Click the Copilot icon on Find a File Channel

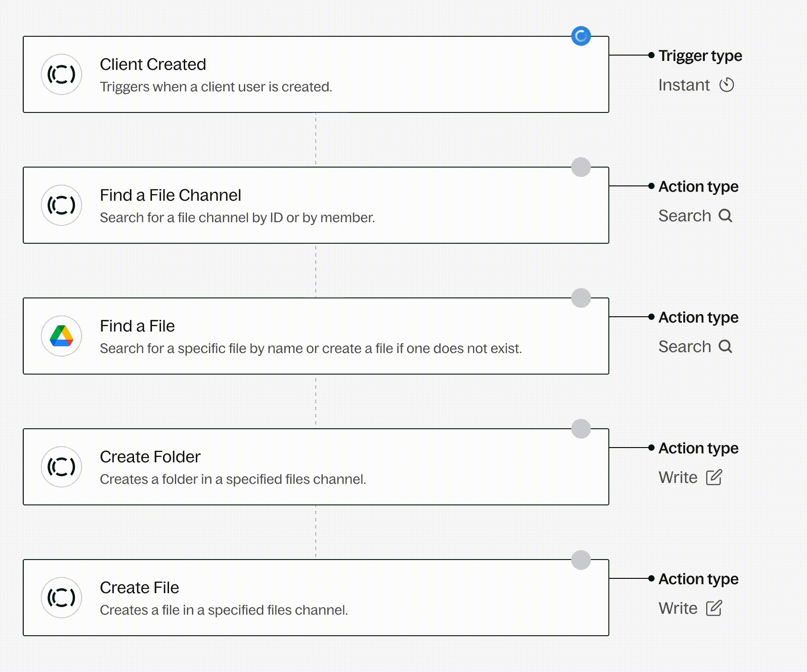tap(61, 205)
